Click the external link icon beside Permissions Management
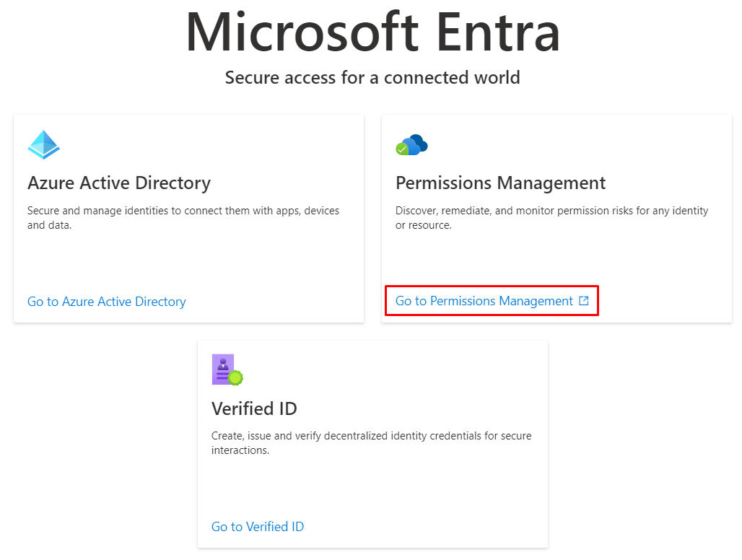The width and height of the screenshot is (742, 560). [584, 301]
